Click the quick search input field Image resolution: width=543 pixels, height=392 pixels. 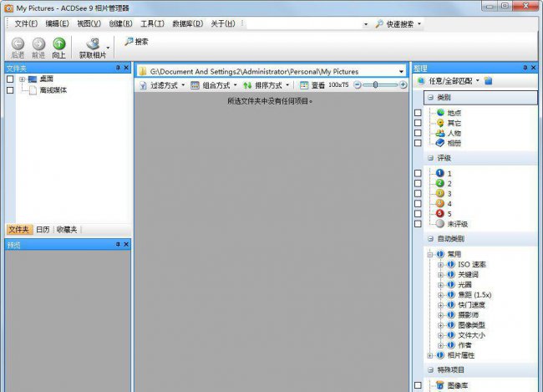[x=305, y=24]
